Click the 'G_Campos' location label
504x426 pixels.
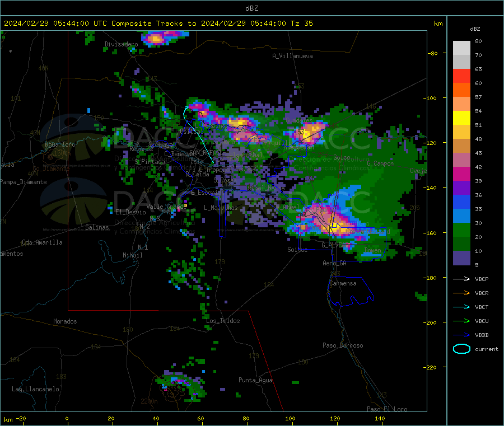(x=380, y=163)
